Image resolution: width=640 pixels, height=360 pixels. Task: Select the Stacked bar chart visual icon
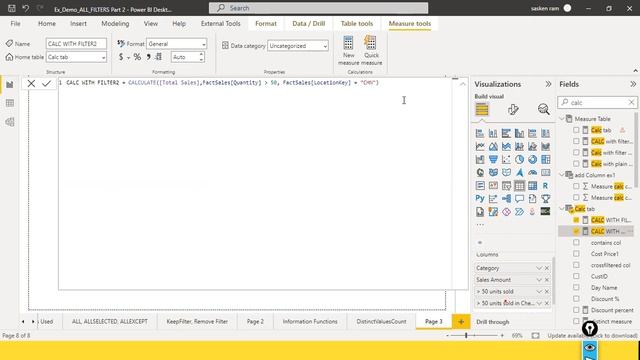click(x=480, y=133)
